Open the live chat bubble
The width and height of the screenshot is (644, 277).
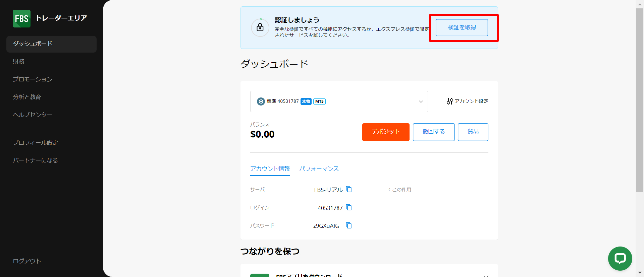(620, 259)
